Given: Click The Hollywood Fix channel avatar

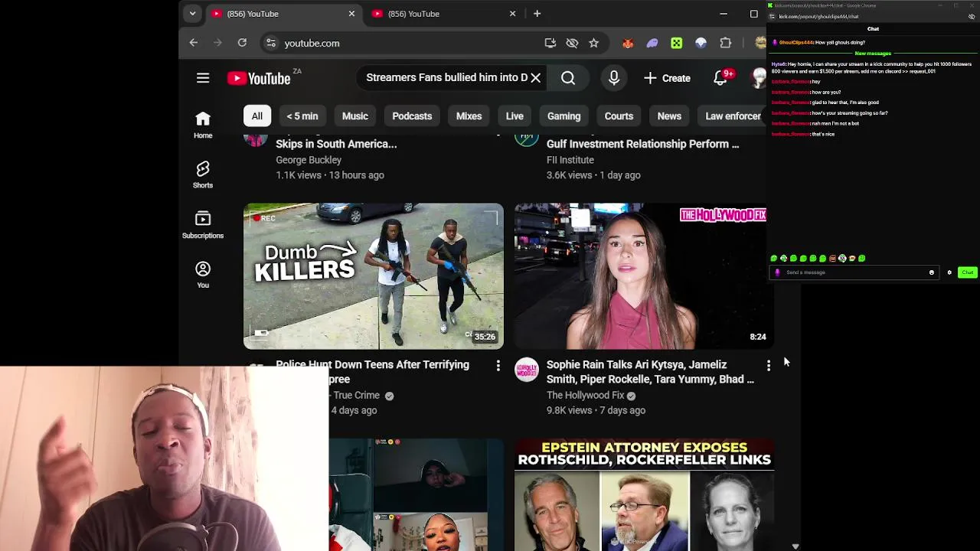Looking at the screenshot, I should 527,370.
